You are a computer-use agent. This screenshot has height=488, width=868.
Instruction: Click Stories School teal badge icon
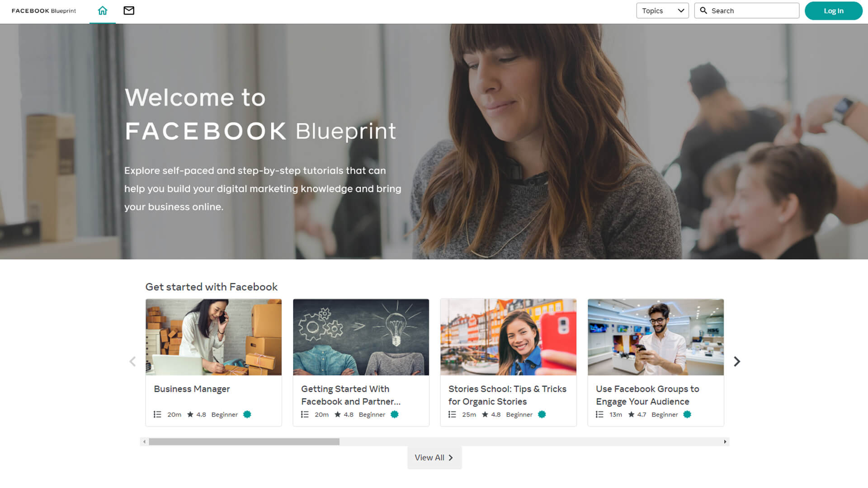[542, 414]
